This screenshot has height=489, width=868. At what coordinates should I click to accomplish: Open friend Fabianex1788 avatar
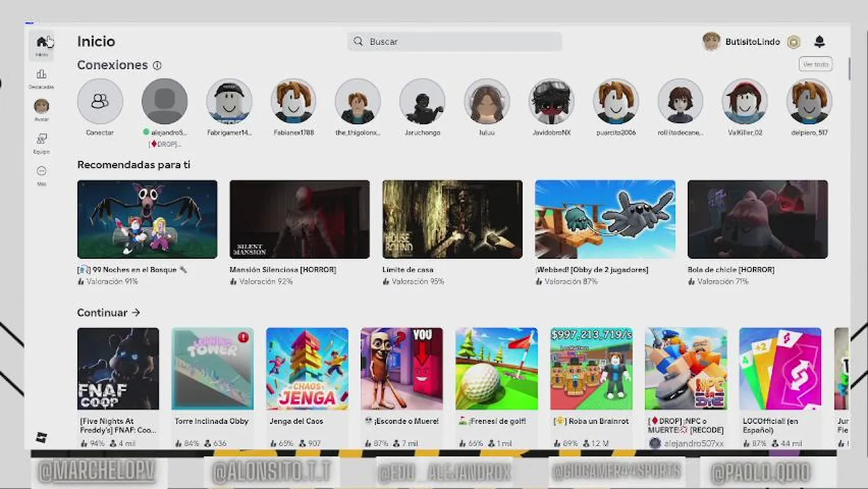(x=293, y=101)
